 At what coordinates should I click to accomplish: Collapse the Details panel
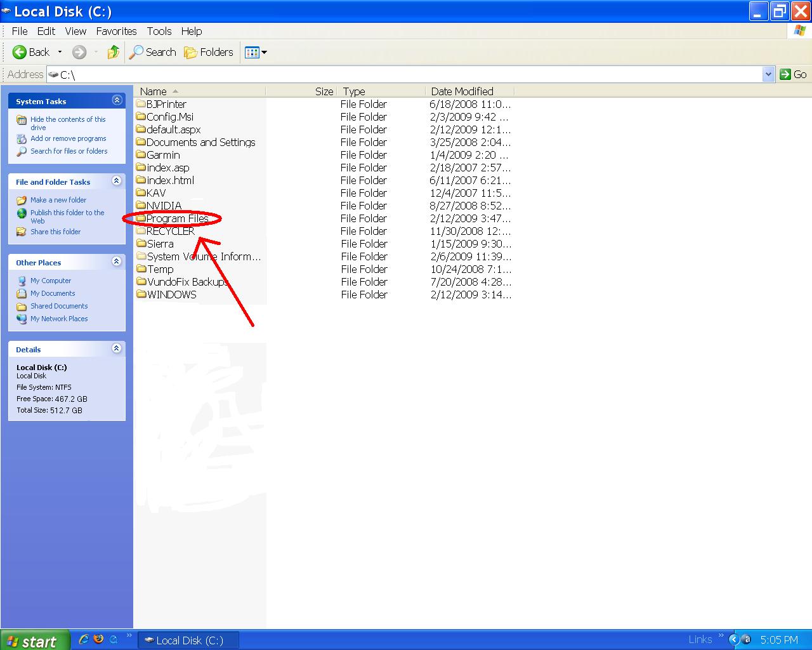(117, 348)
